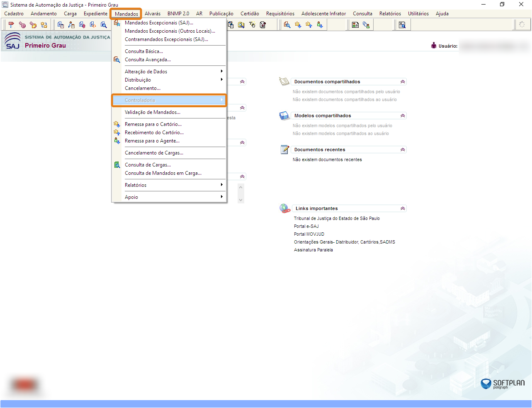
Task: Expand the Apoio submenu
Action: 169,197
